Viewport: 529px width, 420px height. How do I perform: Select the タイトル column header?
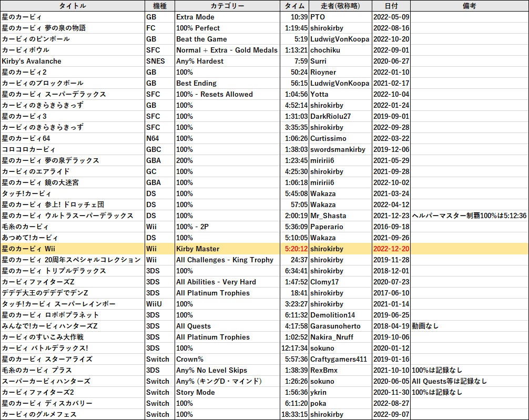click(73, 6)
